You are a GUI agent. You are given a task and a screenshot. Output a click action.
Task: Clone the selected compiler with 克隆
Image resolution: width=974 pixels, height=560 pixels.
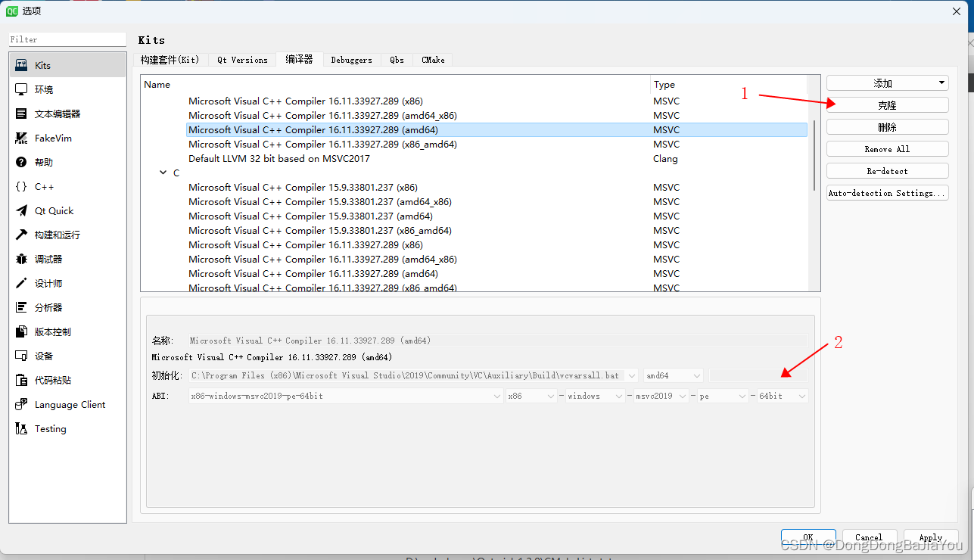tap(887, 105)
